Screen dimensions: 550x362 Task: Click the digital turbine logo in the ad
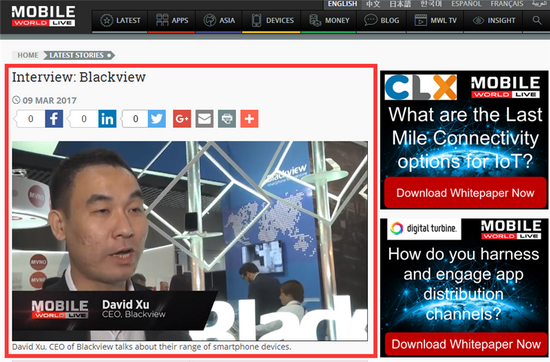coord(424,229)
